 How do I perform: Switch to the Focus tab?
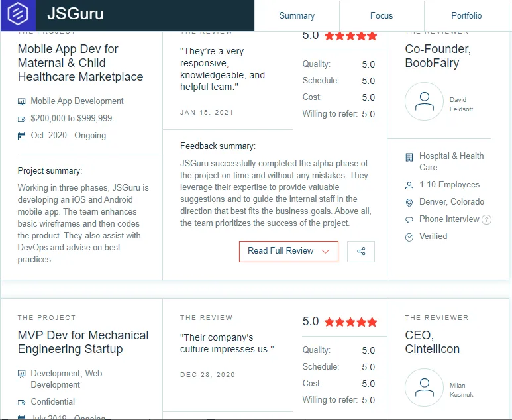tap(382, 15)
